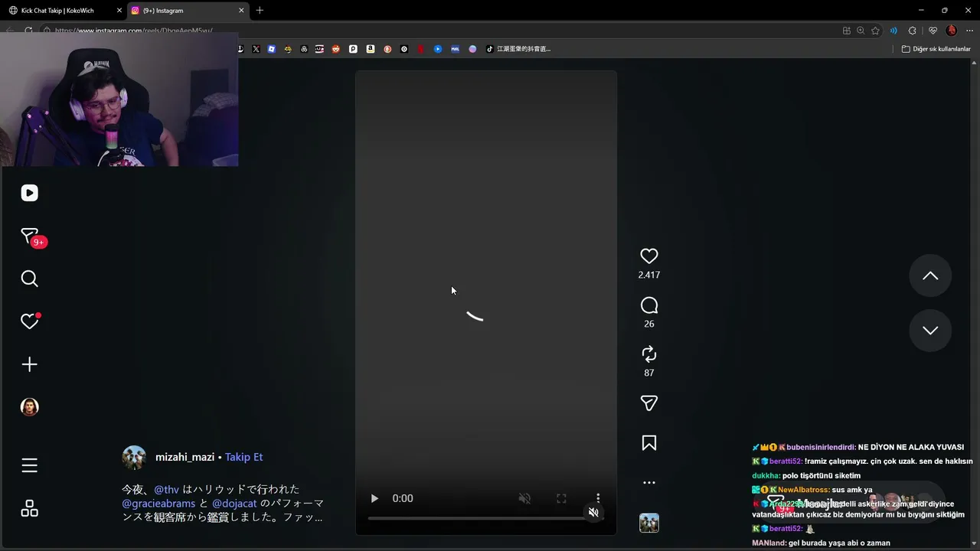Screen dimensions: 980x551
Task: Open the Amazon bookmark icon
Action: pyautogui.click(x=371, y=49)
